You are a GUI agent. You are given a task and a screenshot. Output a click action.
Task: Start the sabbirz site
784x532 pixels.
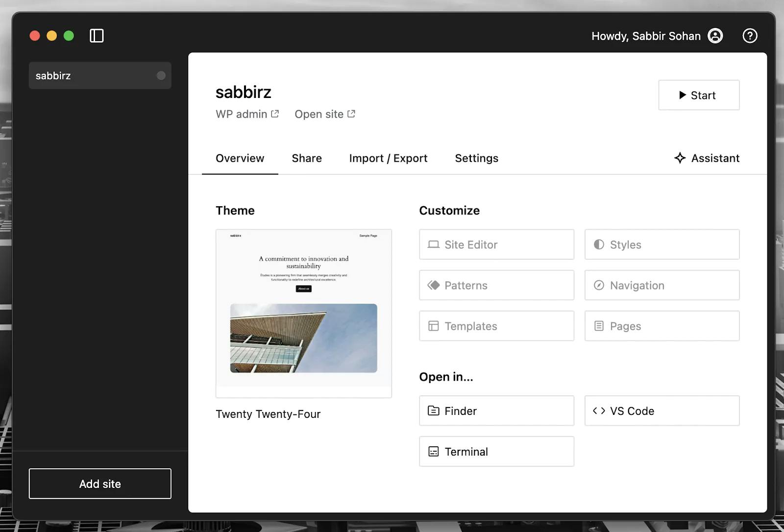point(699,95)
